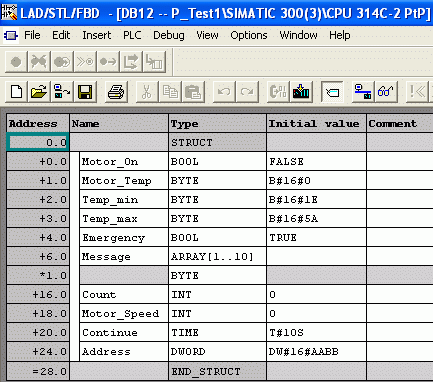Open the Debug menu
This screenshot has height=382, width=433.
pyautogui.click(x=169, y=35)
